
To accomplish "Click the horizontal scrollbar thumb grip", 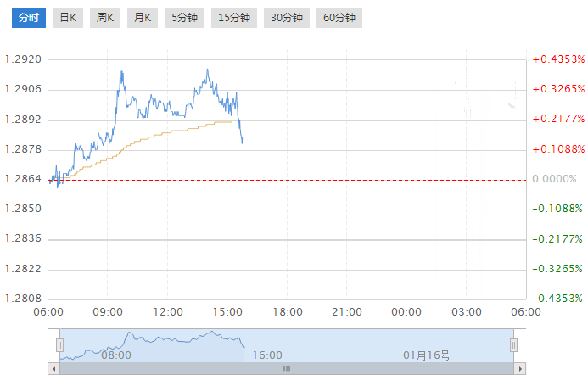I will [x=287, y=369].
